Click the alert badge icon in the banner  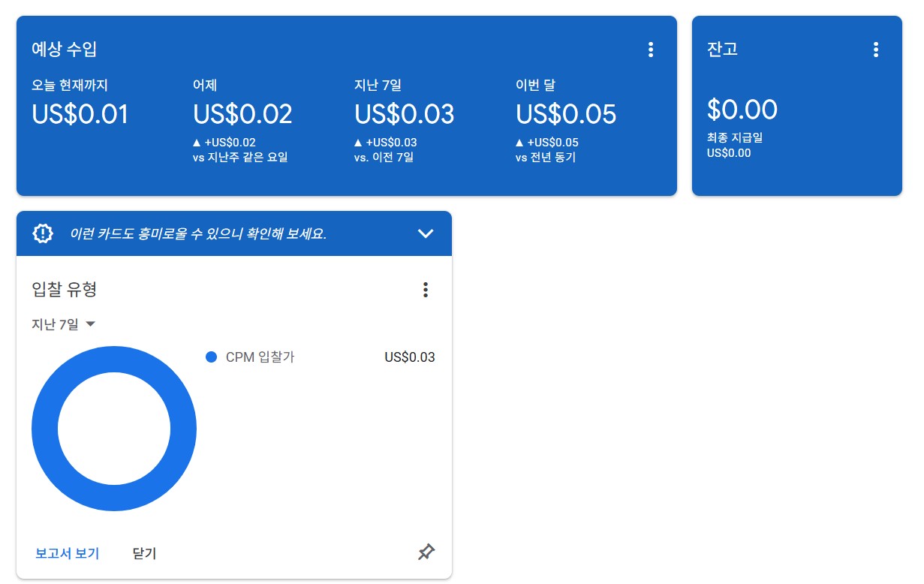click(44, 233)
